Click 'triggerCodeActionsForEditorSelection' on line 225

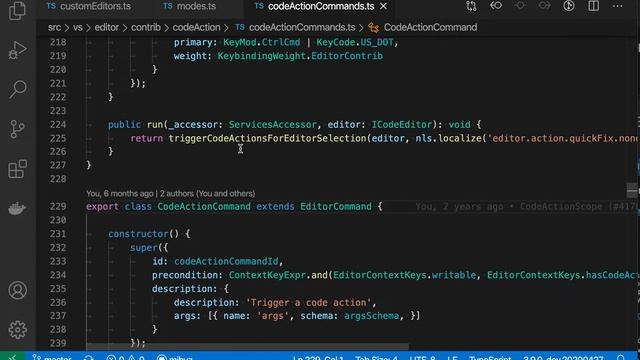point(267,138)
